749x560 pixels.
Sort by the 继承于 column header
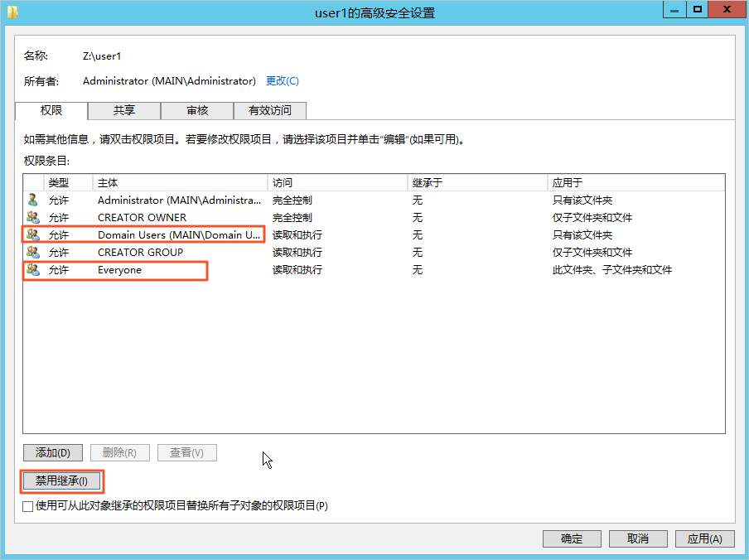[x=477, y=182]
